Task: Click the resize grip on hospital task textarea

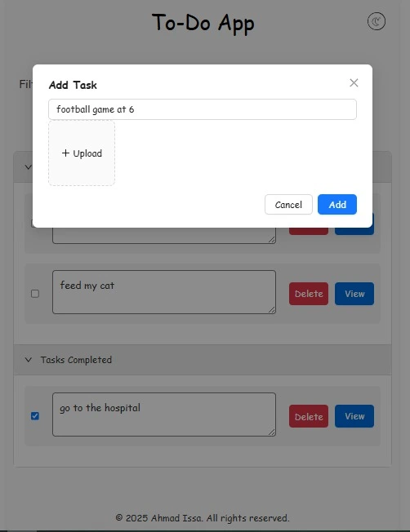Action: 271,432
